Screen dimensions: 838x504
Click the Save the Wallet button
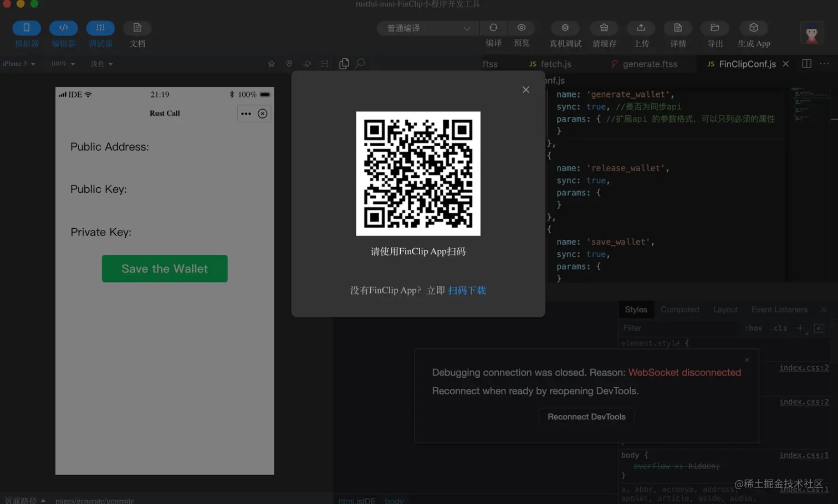pyautogui.click(x=165, y=269)
